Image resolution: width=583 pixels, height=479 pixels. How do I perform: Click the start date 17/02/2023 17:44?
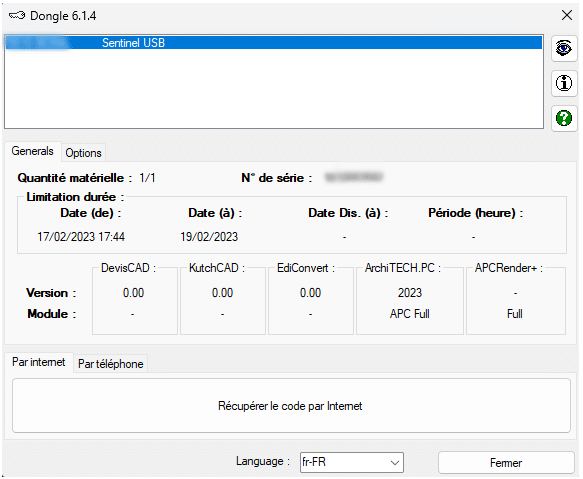(81, 237)
